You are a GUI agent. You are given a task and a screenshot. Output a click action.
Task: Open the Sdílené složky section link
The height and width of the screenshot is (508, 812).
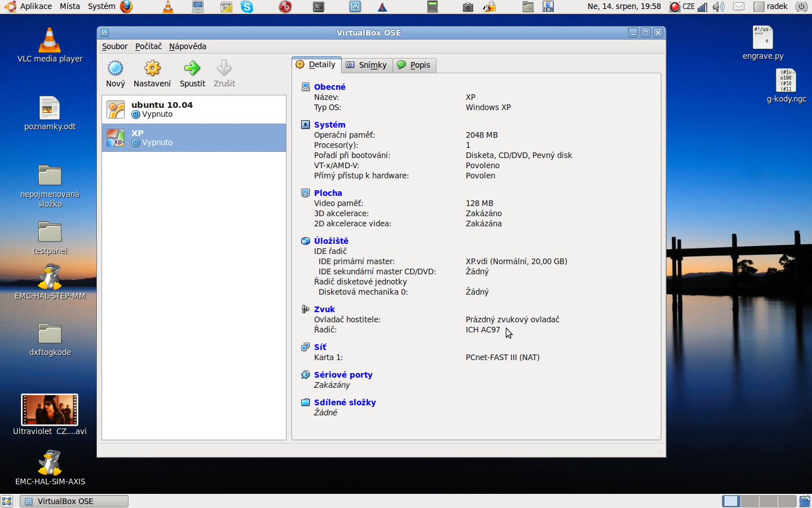pos(345,402)
